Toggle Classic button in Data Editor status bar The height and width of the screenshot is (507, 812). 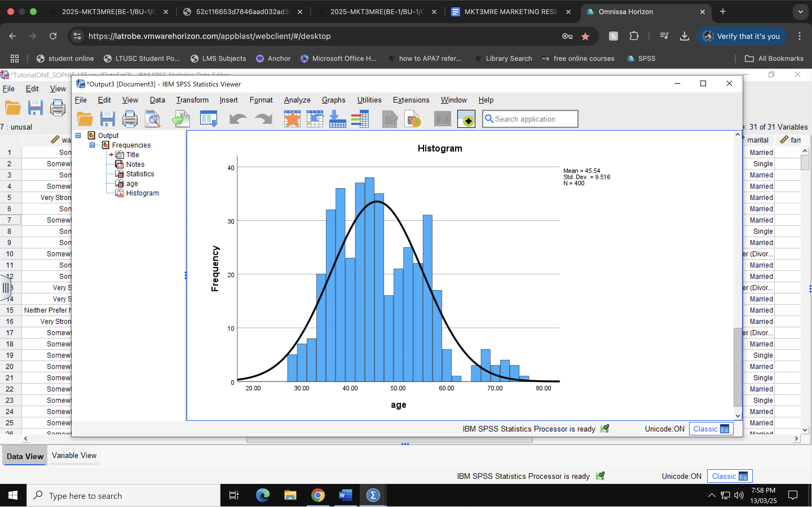(729, 476)
